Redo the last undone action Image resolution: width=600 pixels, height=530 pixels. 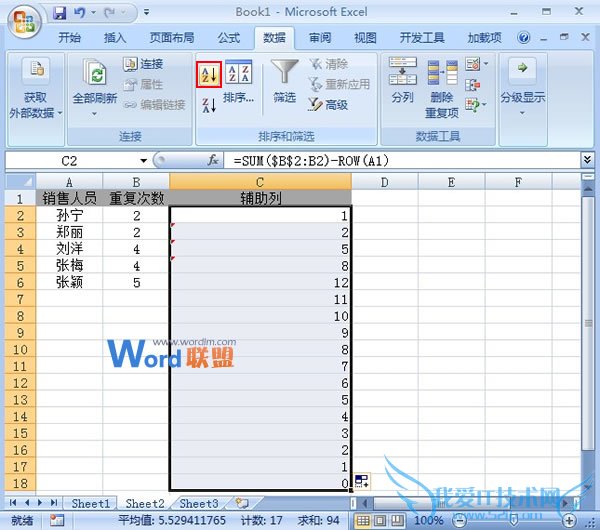(x=110, y=13)
